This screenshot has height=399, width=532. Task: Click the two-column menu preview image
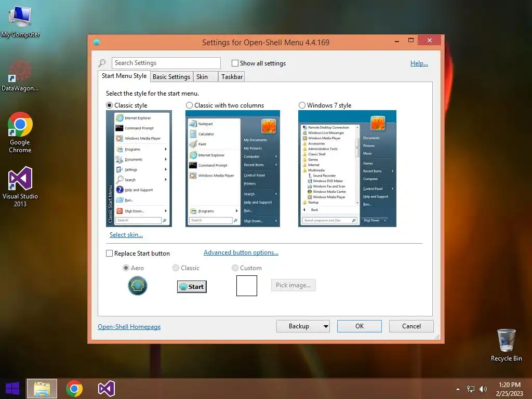(233, 169)
